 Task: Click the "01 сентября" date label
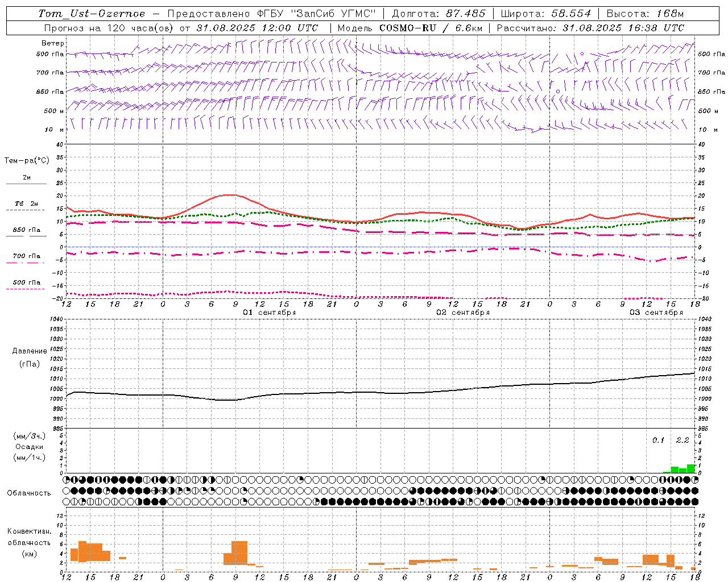click(270, 313)
